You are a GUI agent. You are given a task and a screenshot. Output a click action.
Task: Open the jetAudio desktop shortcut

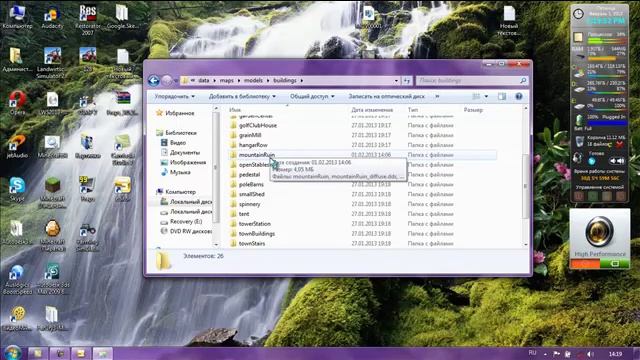point(17,147)
